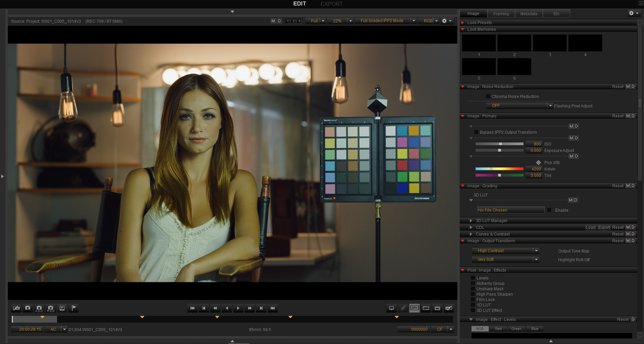
Task: Jump to the last frame
Action: [273, 308]
